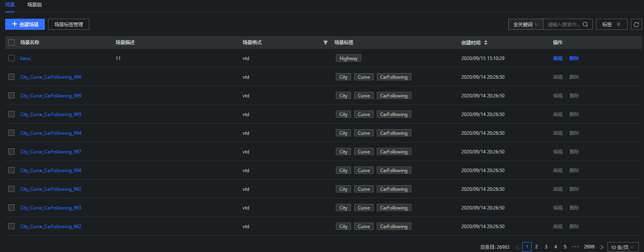The width and height of the screenshot is (644, 252).
Task: Check the lianxi row checkbox
Action: (12, 58)
